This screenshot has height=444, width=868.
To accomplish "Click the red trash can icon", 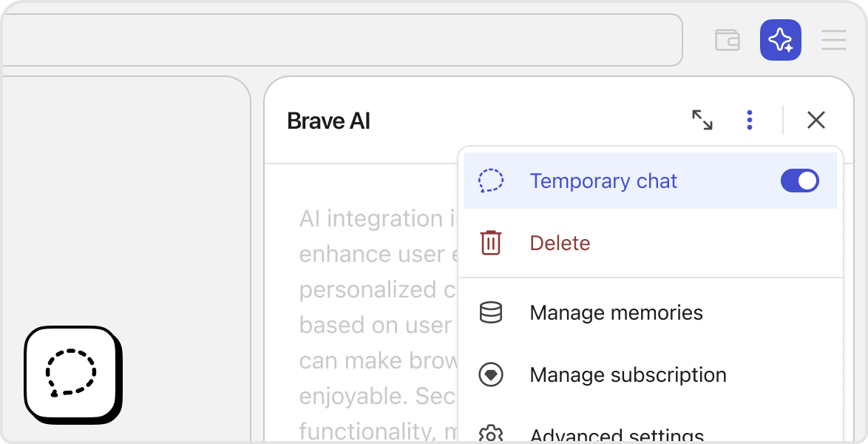I will point(491,243).
